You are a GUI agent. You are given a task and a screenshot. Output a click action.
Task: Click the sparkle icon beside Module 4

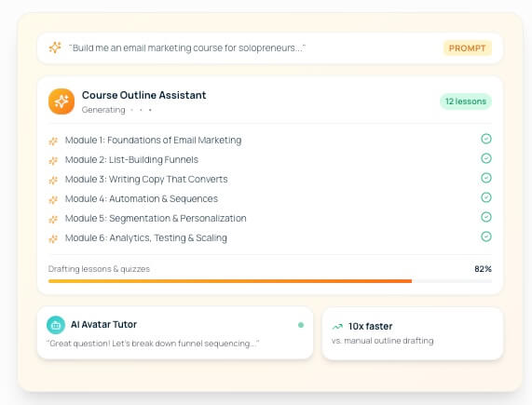click(53, 199)
